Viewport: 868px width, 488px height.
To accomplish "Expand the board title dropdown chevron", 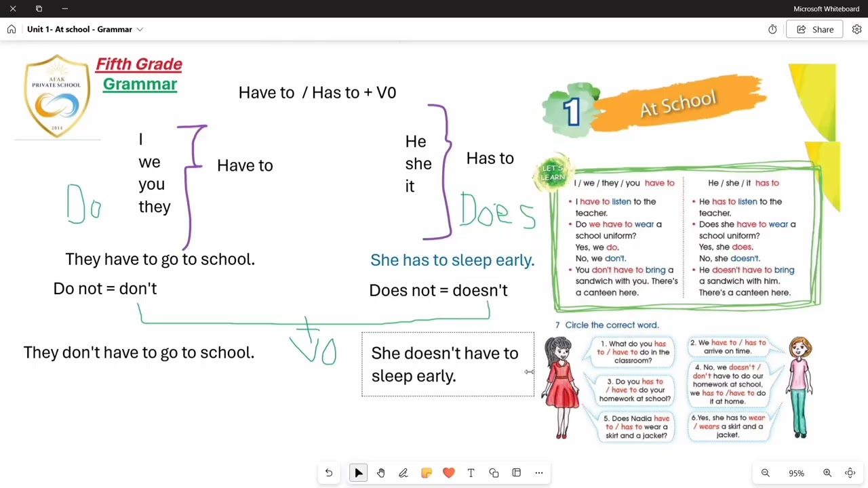I will 140,29.
